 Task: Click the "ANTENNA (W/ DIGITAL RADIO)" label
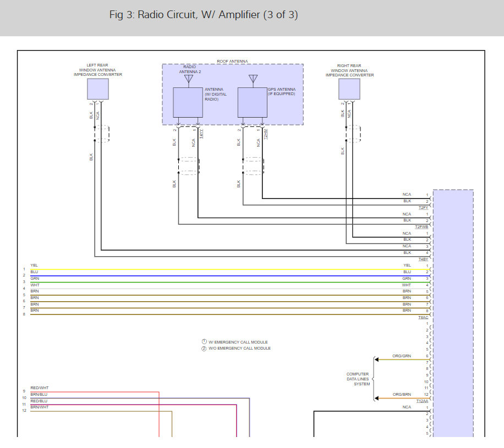[216, 95]
